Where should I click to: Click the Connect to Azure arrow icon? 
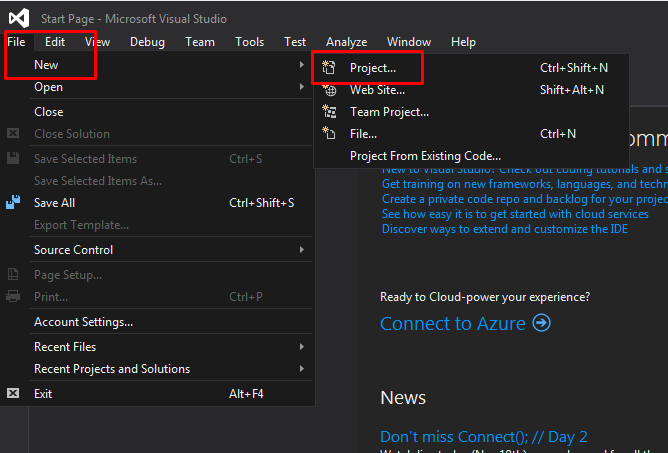(x=541, y=323)
